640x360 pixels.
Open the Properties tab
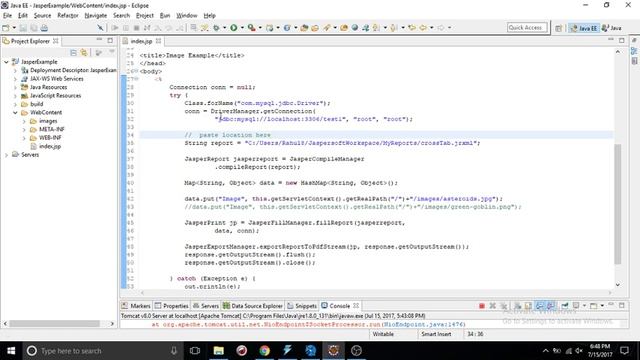pos(171,306)
